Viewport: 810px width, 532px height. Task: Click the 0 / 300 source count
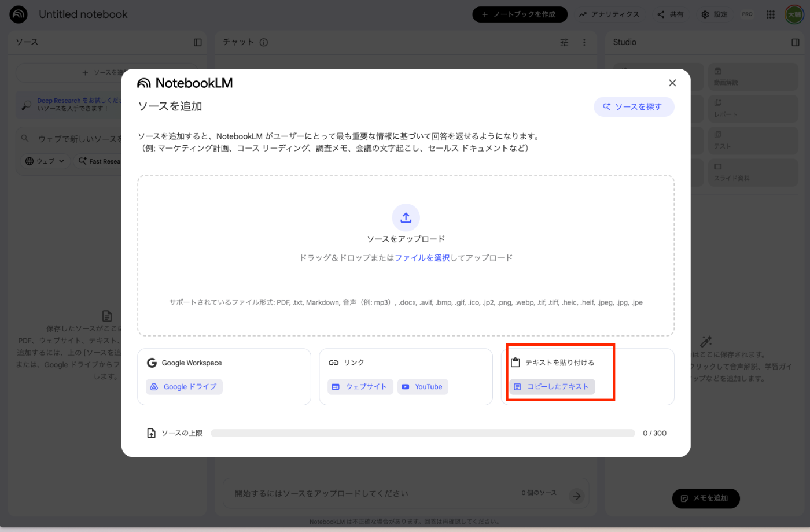654,433
